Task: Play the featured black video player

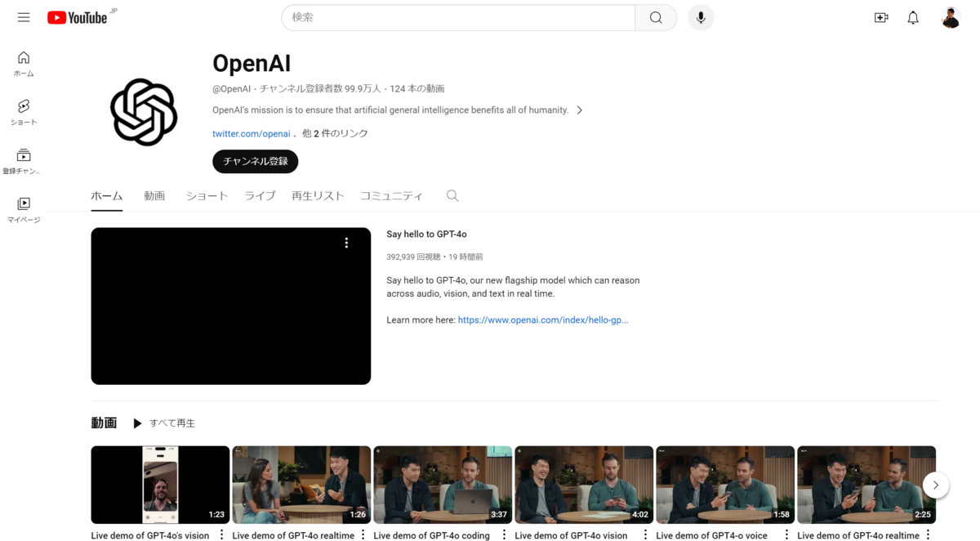Action: point(231,306)
